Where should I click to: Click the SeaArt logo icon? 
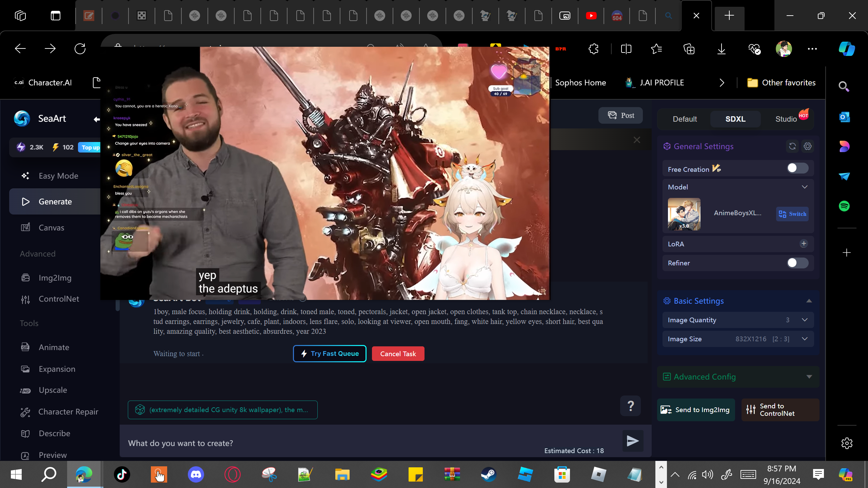tap(22, 119)
